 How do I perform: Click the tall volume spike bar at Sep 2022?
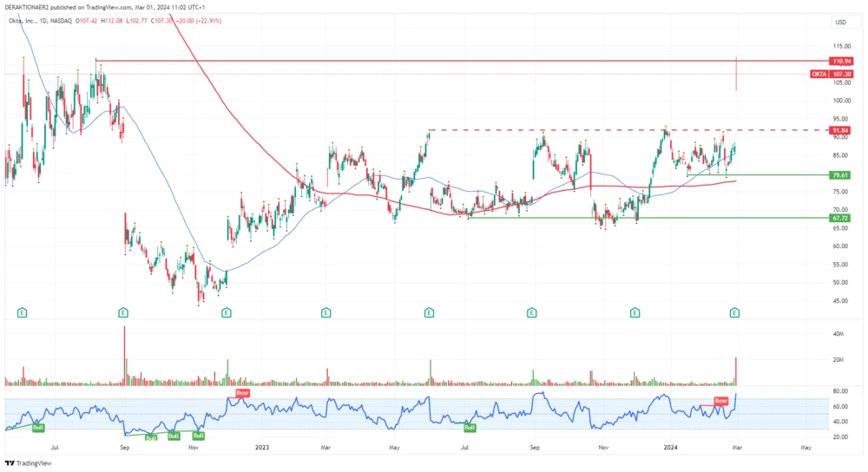(x=124, y=355)
